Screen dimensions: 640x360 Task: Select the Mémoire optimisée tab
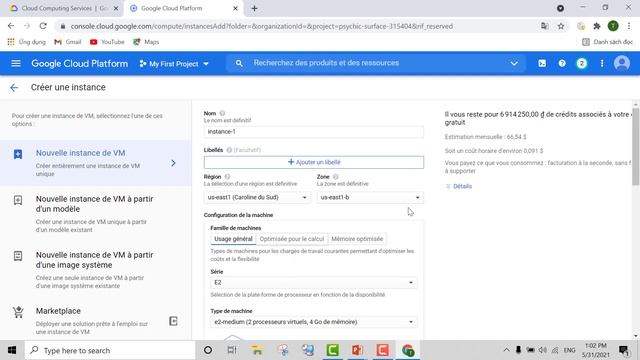[x=357, y=239]
